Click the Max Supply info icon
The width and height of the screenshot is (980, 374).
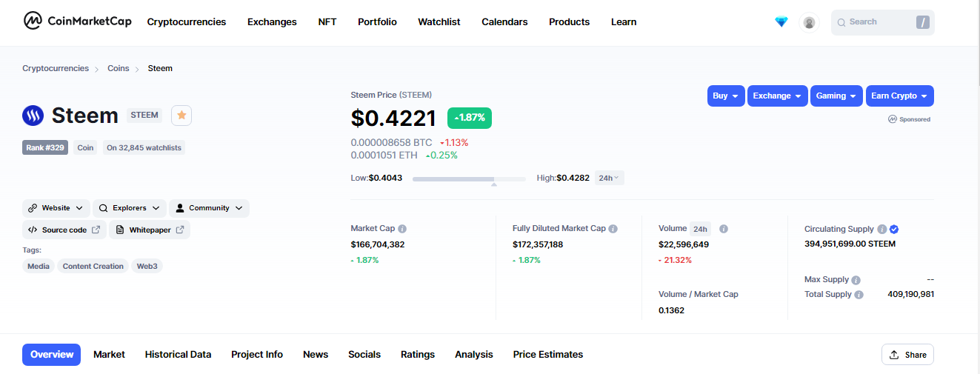click(856, 280)
